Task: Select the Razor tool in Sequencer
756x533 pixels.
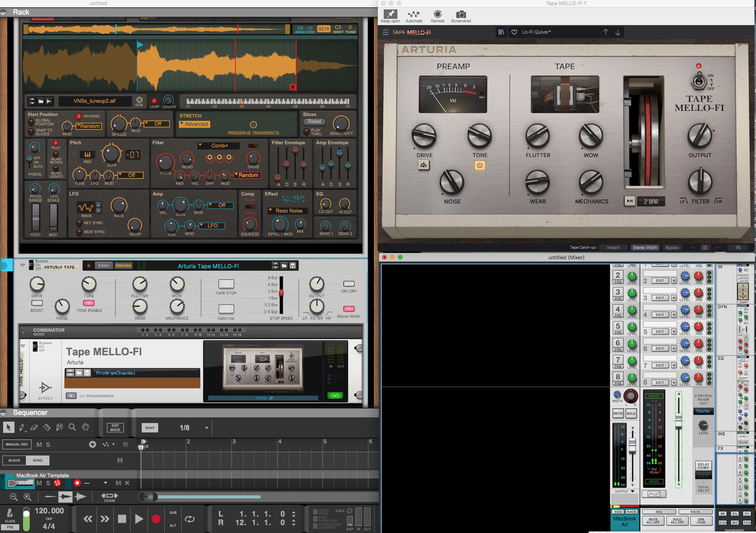Action: [x=47, y=427]
